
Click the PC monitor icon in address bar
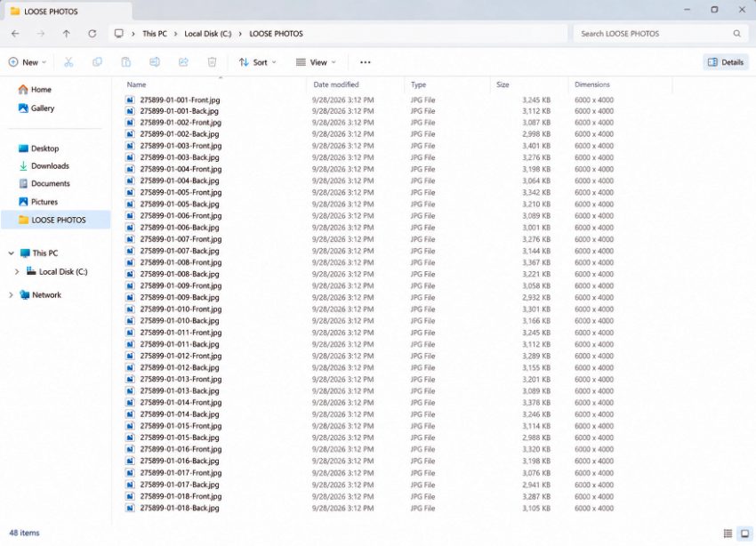118,34
